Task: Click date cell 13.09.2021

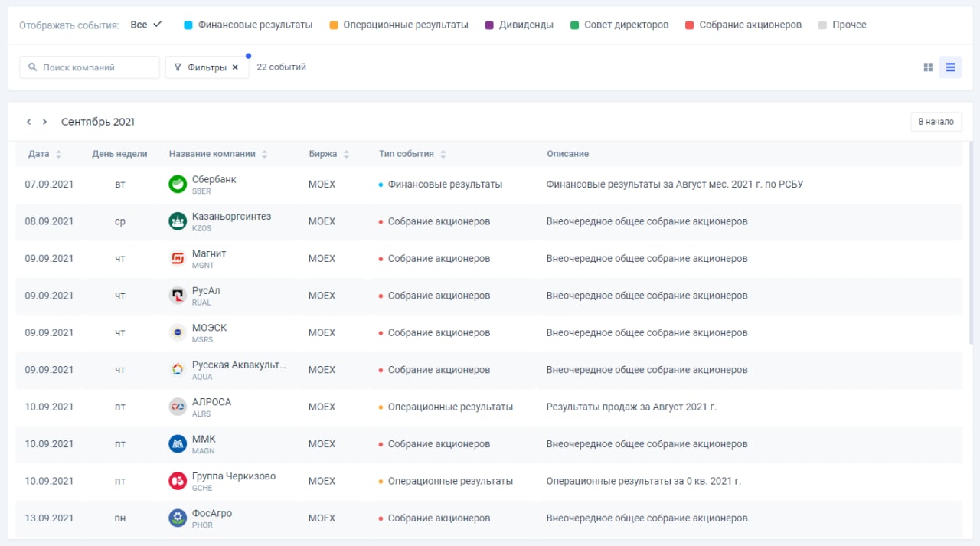Action: [49, 518]
